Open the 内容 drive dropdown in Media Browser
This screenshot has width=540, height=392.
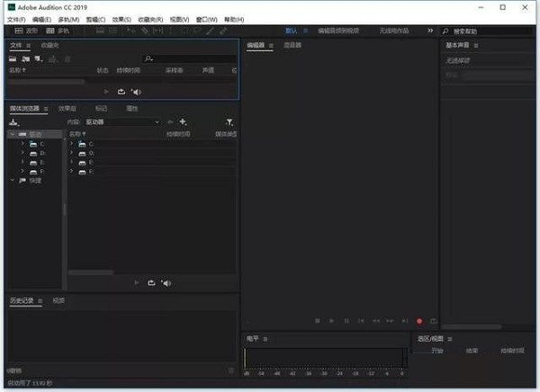(x=122, y=122)
